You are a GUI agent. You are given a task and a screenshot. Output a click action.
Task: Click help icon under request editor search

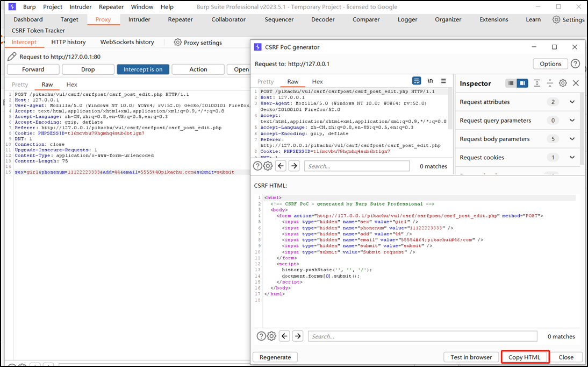[x=257, y=166]
